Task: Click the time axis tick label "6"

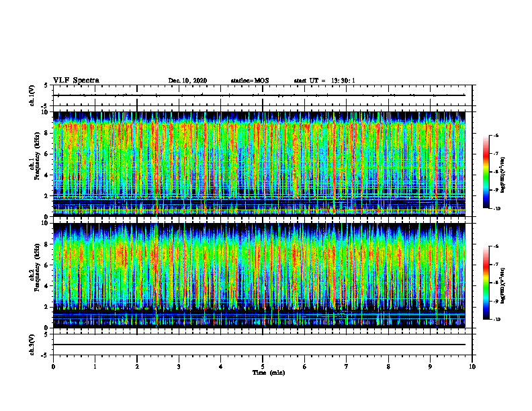Action: pos(305,367)
